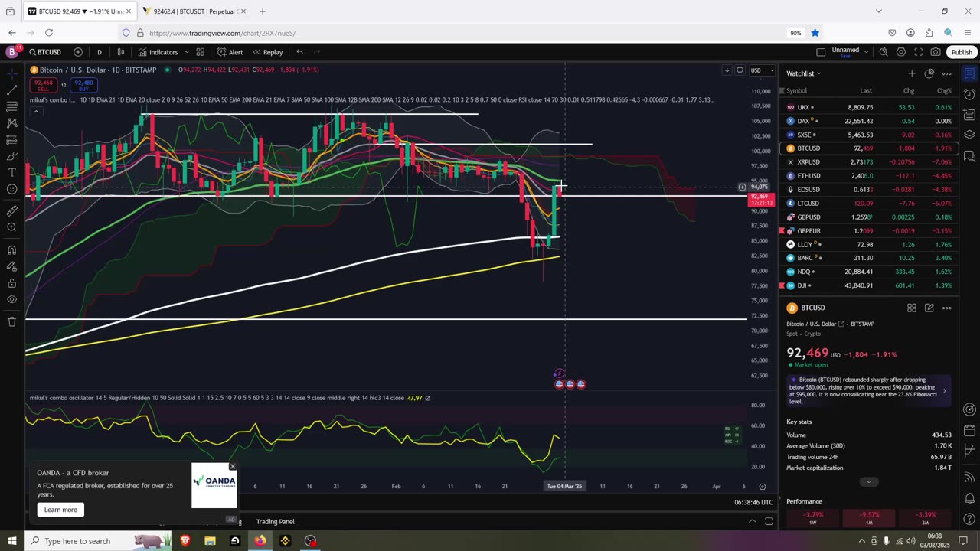Viewport: 980px width, 551px height.
Task: Close the OANDA advertisement
Action: pyautogui.click(x=233, y=466)
